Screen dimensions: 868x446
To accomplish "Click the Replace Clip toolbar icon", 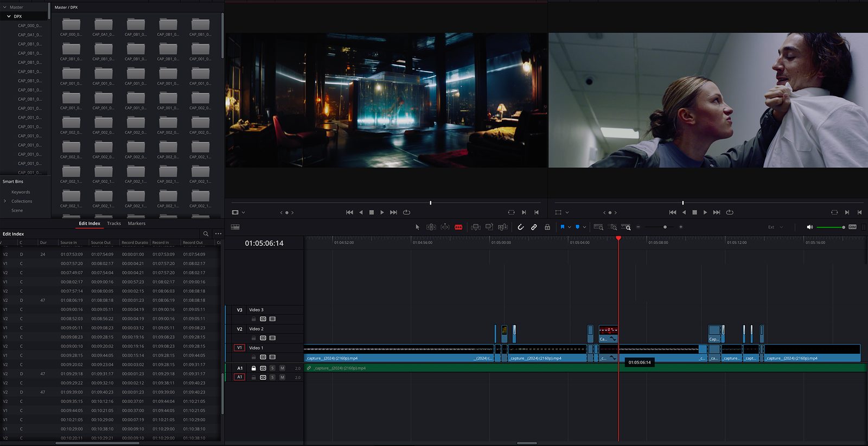I will point(503,227).
